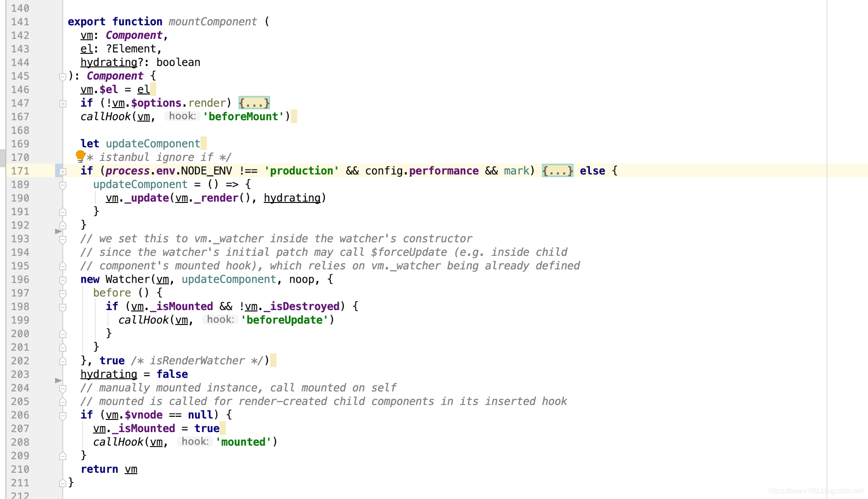The height and width of the screenshot is (499, 868).
Task: Collapse the new Watcher fold on line 196
Action: [63, 280]
